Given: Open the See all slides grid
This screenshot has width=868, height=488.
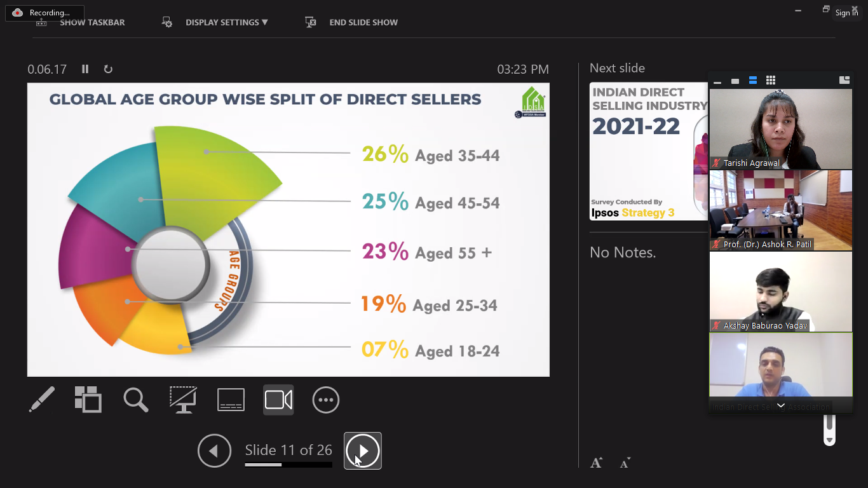Looking at the screenshot, I should pos(88,400).
